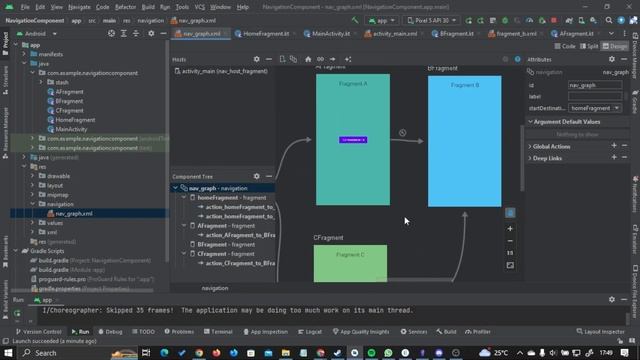
Task: Switch to Split view mode
Action: coord(589,46)
